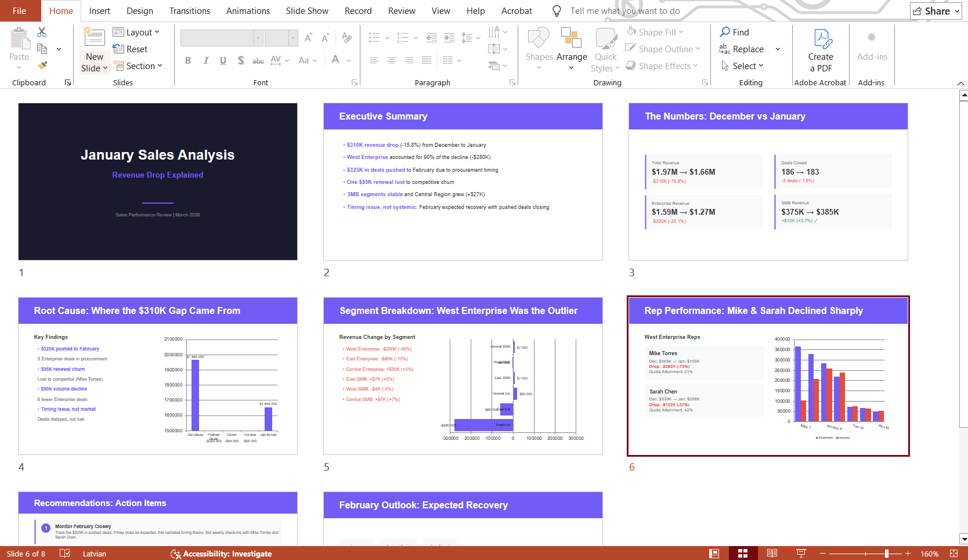The image size is (968, 560).
Task: Open the Format Painter
Action: tap(41, 66)
